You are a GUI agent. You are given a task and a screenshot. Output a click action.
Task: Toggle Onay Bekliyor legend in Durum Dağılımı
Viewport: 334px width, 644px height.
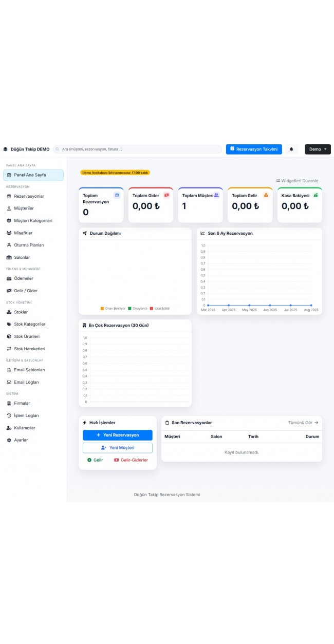[x=113, y=309]
